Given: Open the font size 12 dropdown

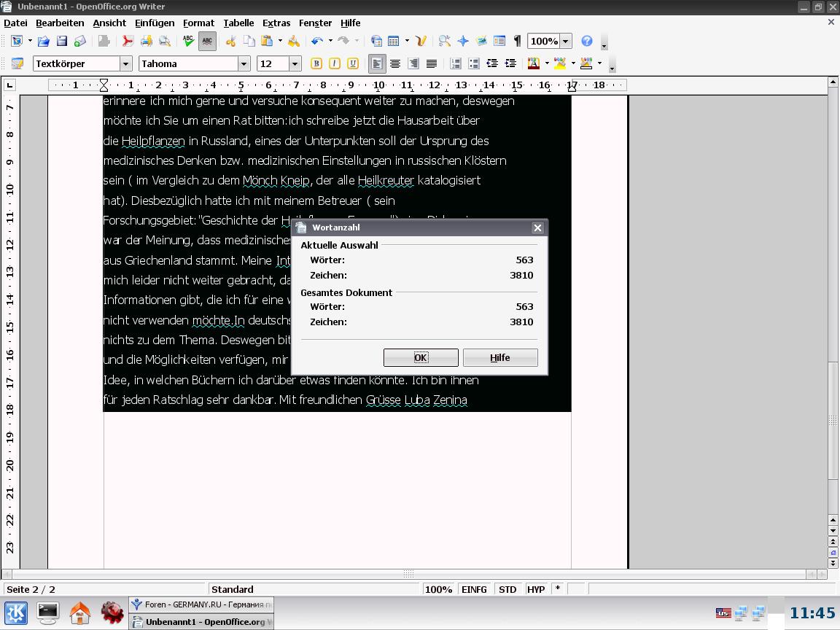Looking at the screenshot, I should point(295,63).
